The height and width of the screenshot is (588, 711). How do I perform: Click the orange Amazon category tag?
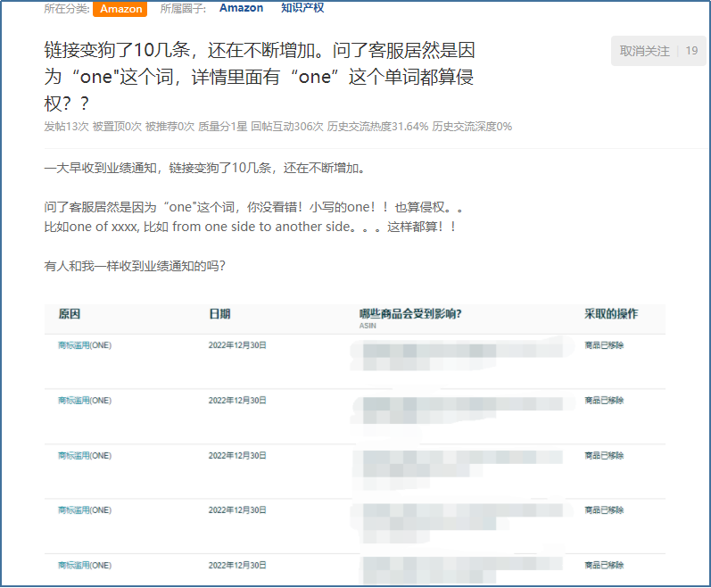point(120,9)
